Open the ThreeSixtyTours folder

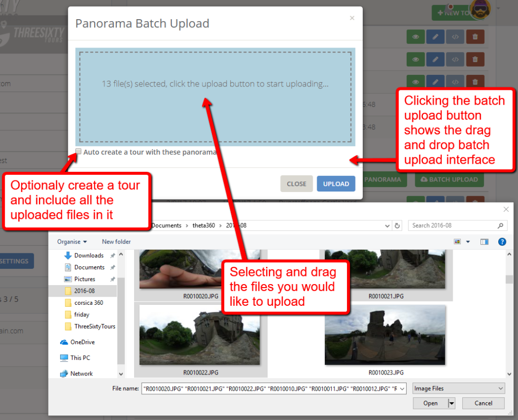pos(95,326)
